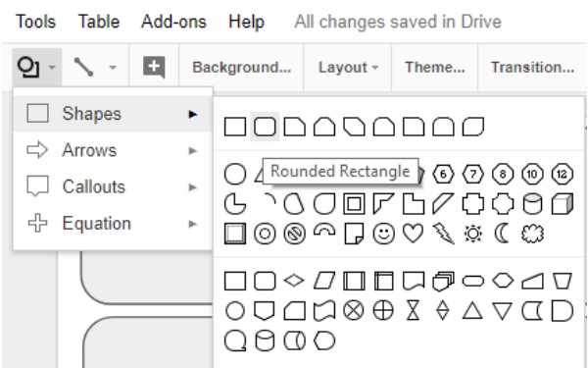Screen dimensions: 588x368
Task: Select the smiley face shape
Action: [x=383, y=234]
